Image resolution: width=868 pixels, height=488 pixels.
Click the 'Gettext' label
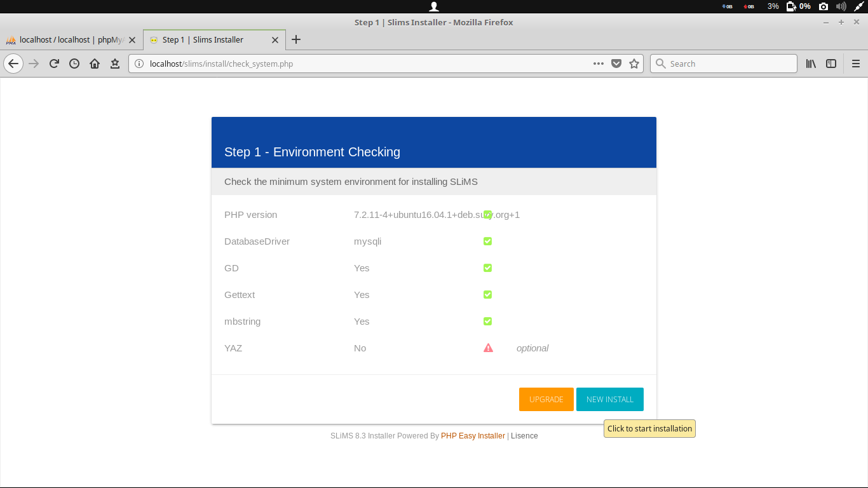point(240,295)
